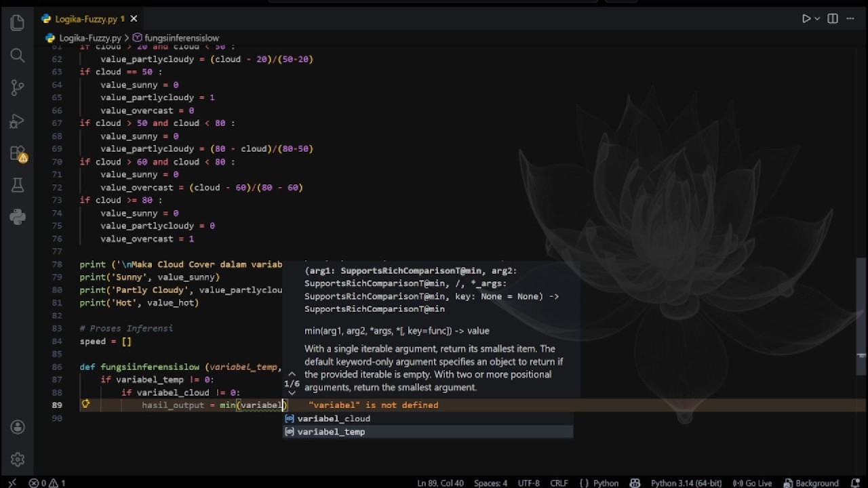Choose the variabel_temp autocomplete suggestion
This screenshot has height=488, width=868.
428,432
